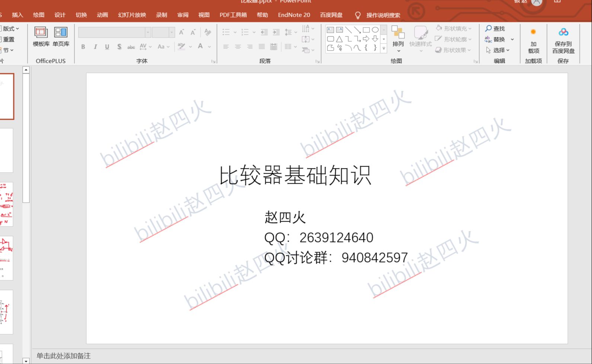The image size is (592, 364).
Task: Toggle italic formatting
Action: (x=95, y=47)
